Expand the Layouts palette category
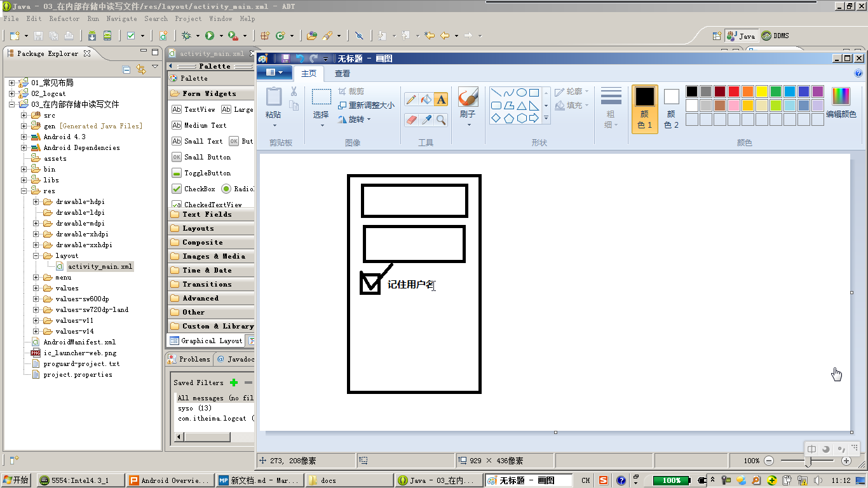Image resolution: width=868 pixels, height=488 pixels. point(210,228)
